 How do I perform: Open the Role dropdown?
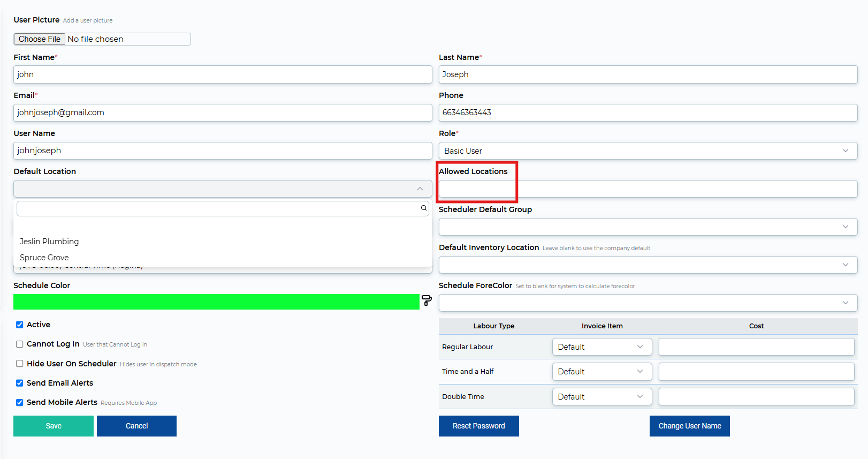click(x=648, y=151)
